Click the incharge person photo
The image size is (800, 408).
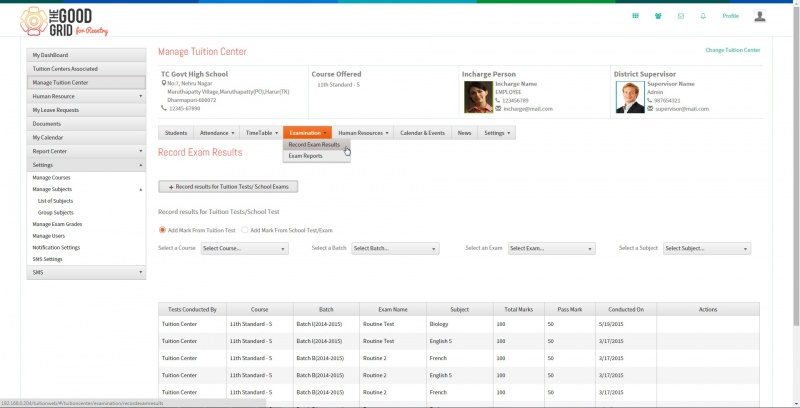click(x=478, y=97)
